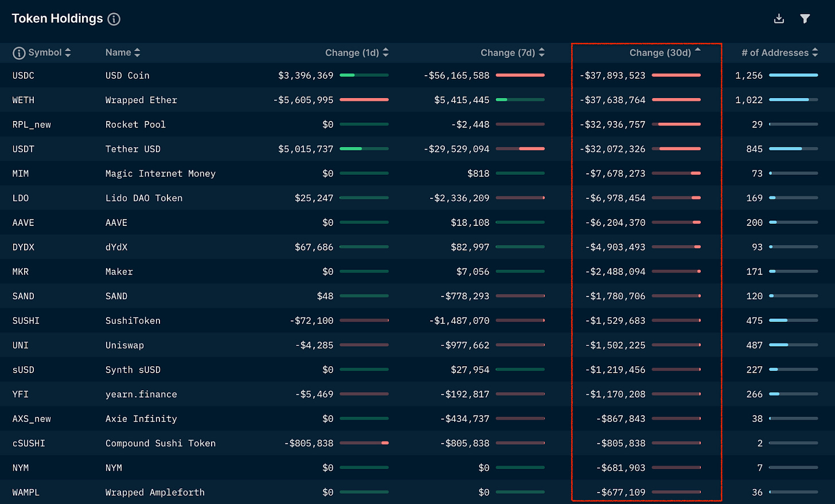The image size is (835, 504).
Task: Click the Maker name
Action: point(119,272)
